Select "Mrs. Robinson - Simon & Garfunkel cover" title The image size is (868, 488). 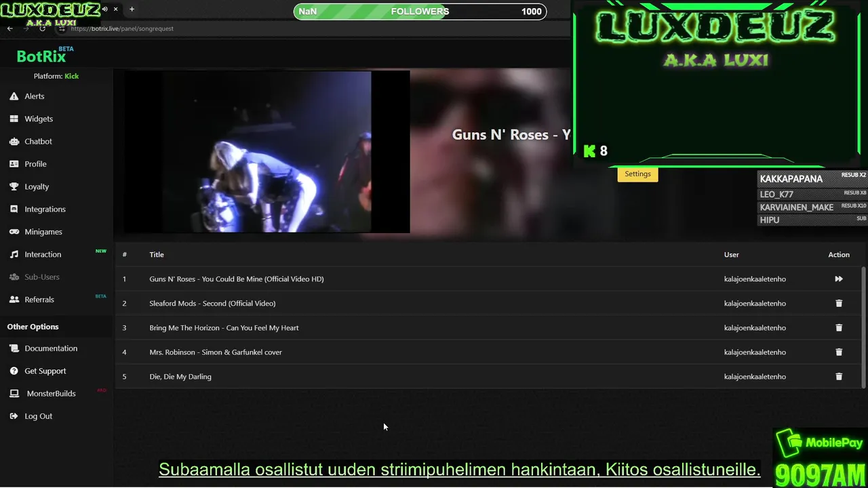pos(216,352)
